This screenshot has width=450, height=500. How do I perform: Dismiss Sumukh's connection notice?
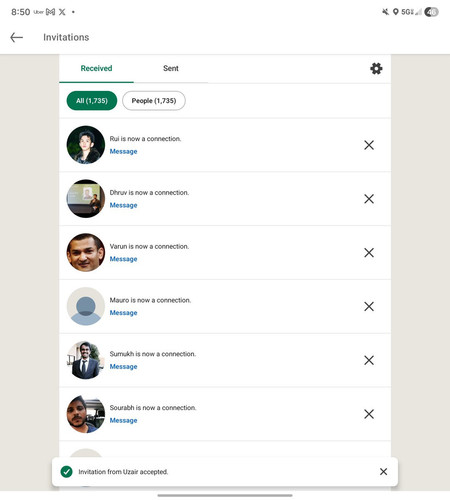pos(369,360)
